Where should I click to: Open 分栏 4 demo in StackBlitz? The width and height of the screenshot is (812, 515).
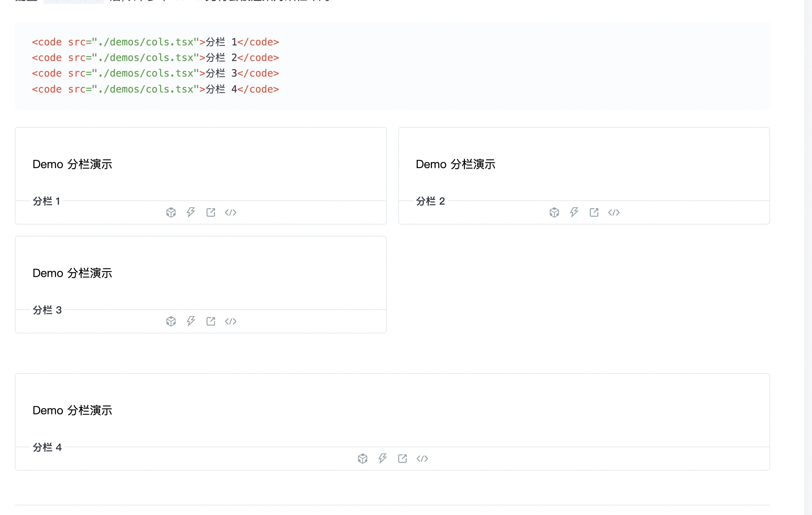pyautogui.click(x=383, y=459)
